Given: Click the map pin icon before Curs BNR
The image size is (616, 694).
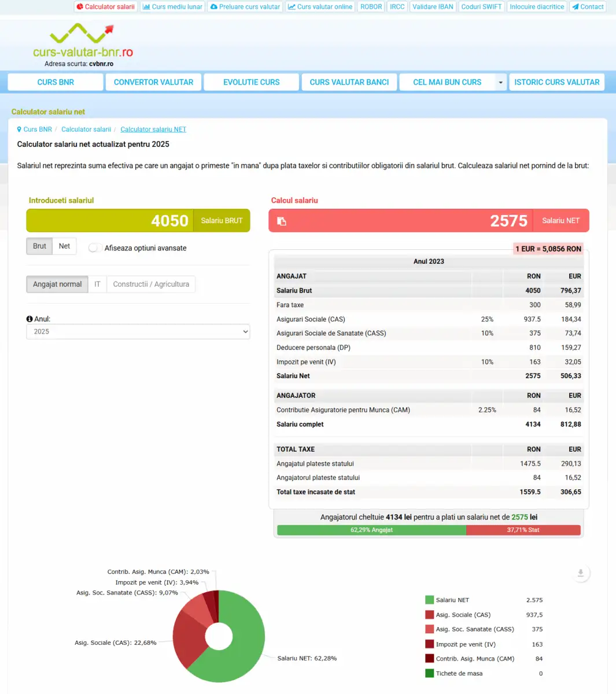Looking at the screenshot, I should point(19,130).
